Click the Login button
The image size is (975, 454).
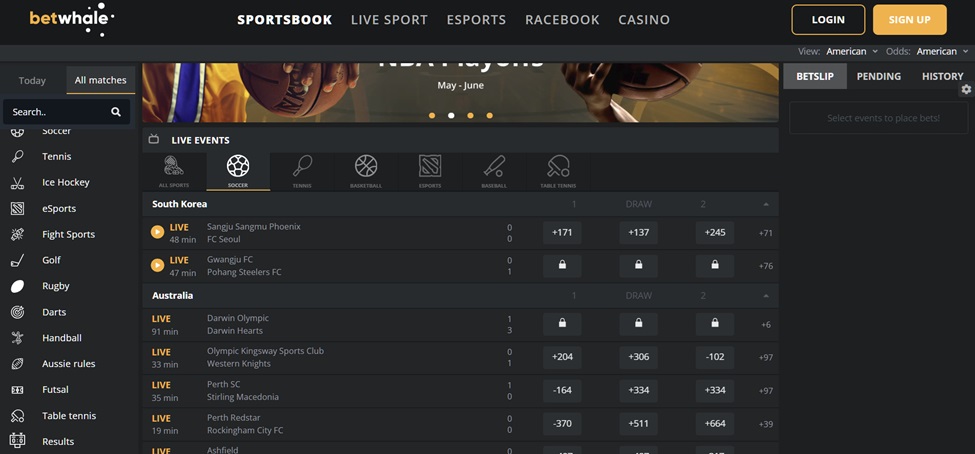click(828, 20)
